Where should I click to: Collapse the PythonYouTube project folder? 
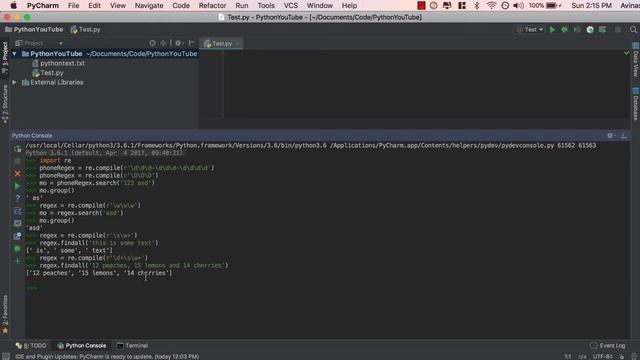[x=14, y=54]
